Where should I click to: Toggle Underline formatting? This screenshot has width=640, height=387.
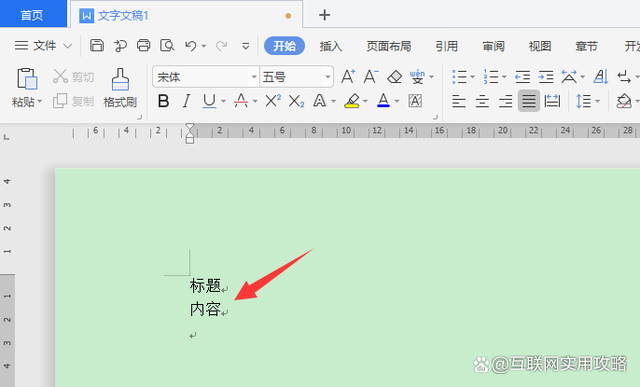click(209, 100)
